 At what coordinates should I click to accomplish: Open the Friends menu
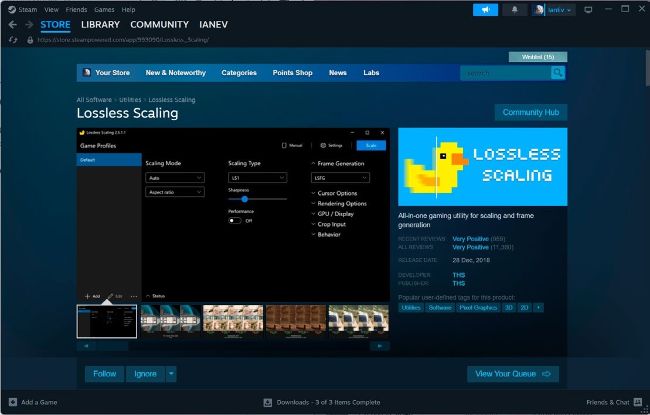coord(76,10)
